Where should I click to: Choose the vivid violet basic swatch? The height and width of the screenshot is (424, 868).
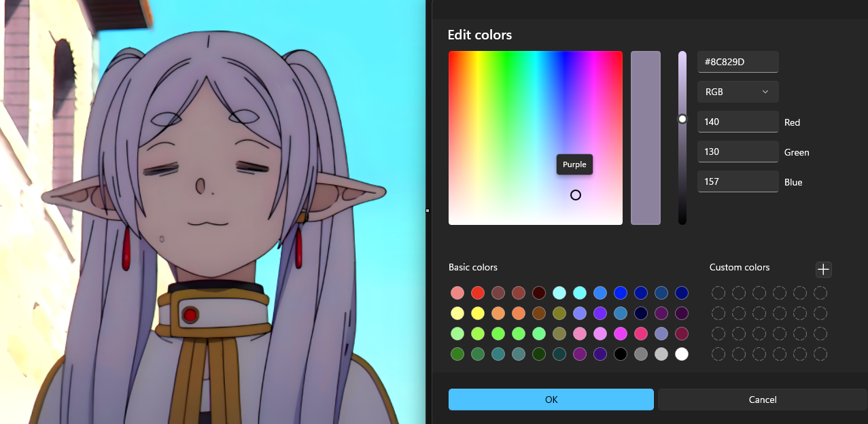point(600,313)
